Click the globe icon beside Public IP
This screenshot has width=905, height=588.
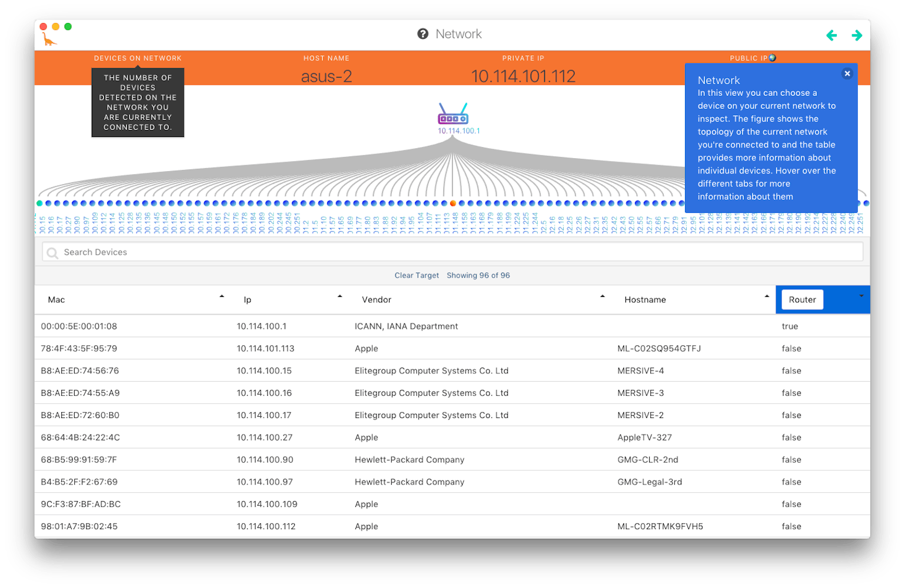[773, 58]
